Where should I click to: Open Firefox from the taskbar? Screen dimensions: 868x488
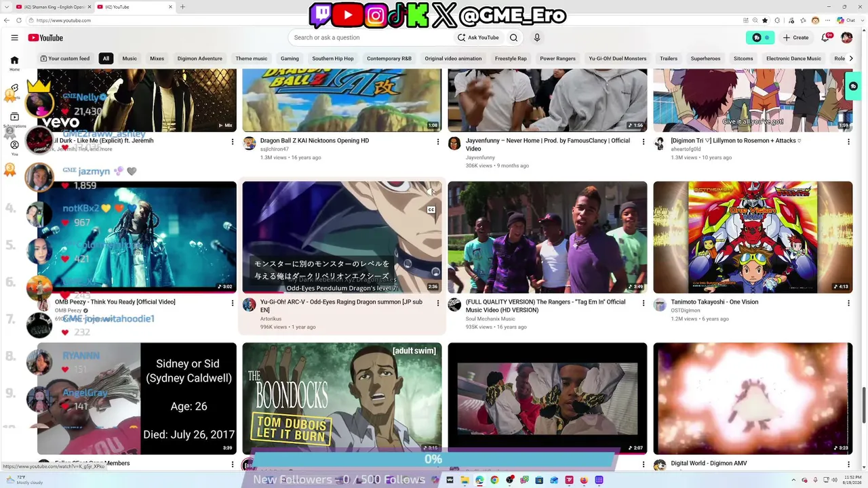tap(584, 480)
